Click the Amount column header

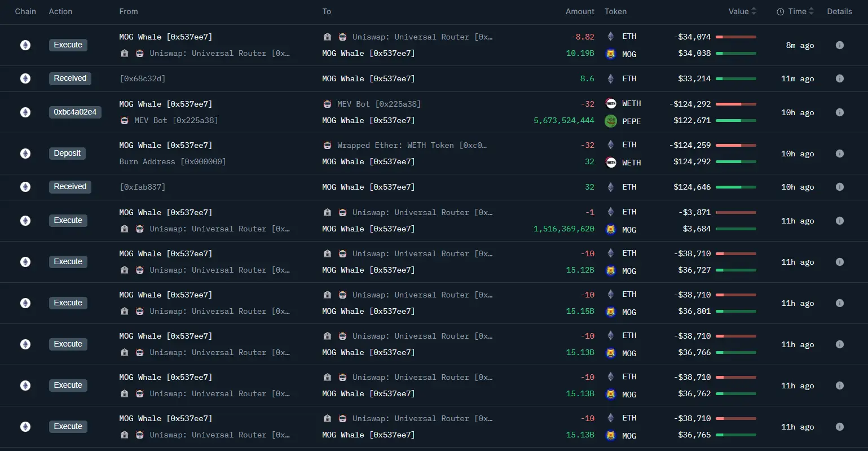[580, 11]
